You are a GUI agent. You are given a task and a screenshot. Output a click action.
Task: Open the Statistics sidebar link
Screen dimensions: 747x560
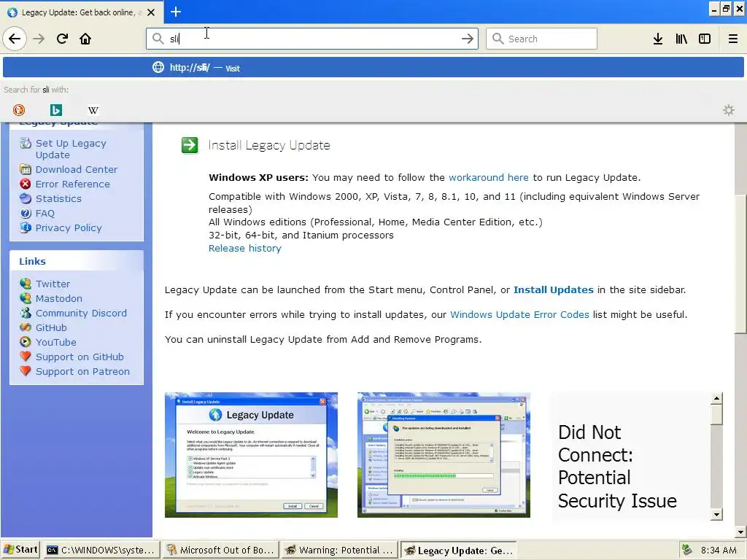(58, 198)
